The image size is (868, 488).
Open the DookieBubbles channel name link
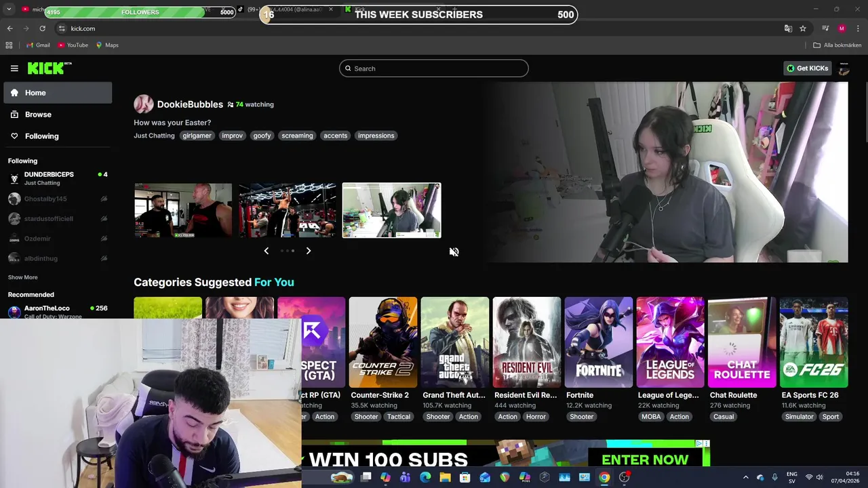point(190,104)
